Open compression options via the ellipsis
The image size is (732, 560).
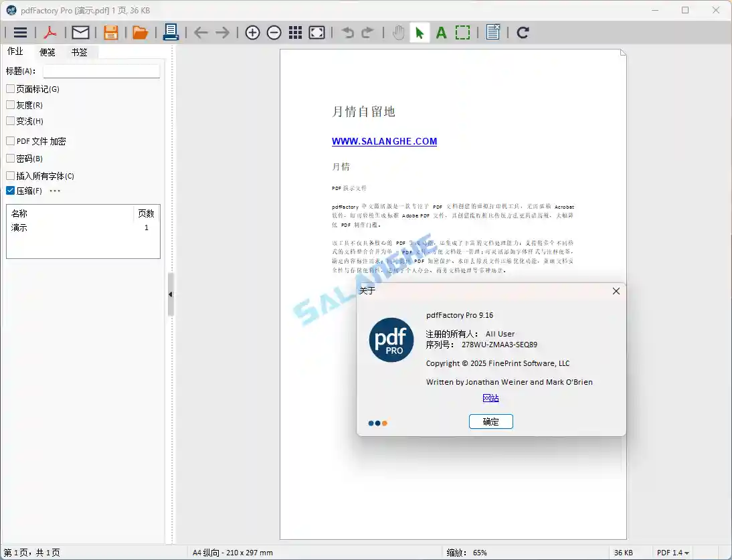pyautogui.click(x=55, y=191)
